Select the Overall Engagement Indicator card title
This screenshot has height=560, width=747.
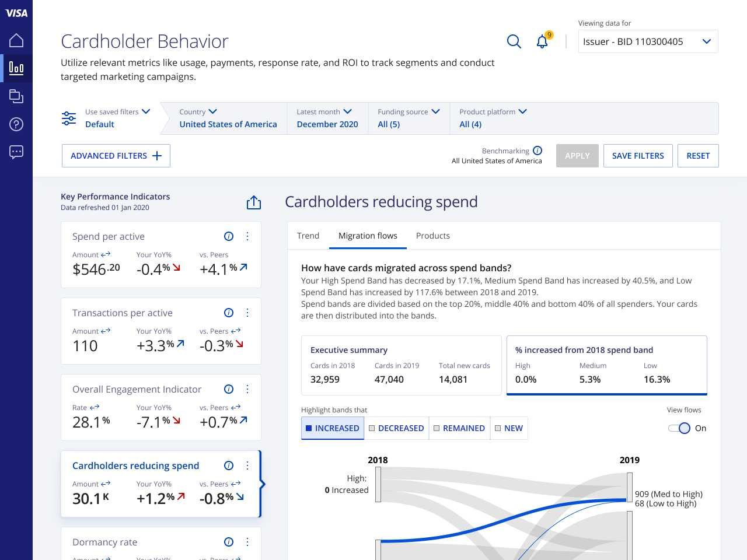pos(137,389)
